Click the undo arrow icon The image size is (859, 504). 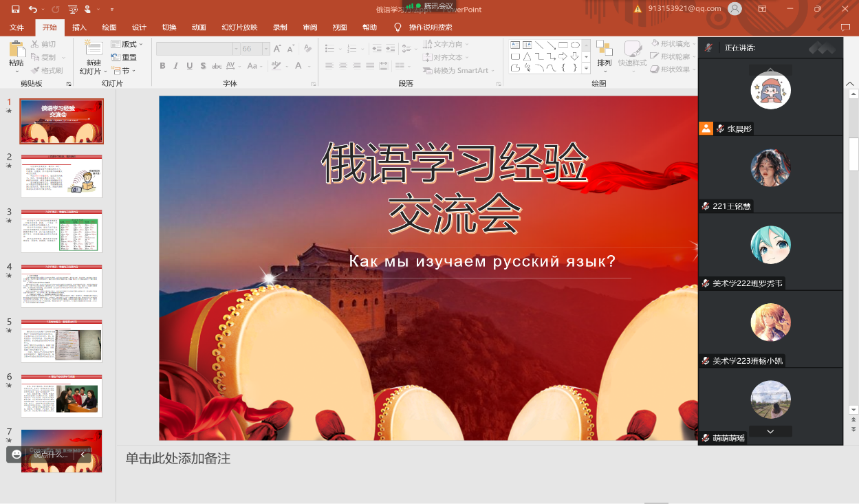tap(33, 9)
